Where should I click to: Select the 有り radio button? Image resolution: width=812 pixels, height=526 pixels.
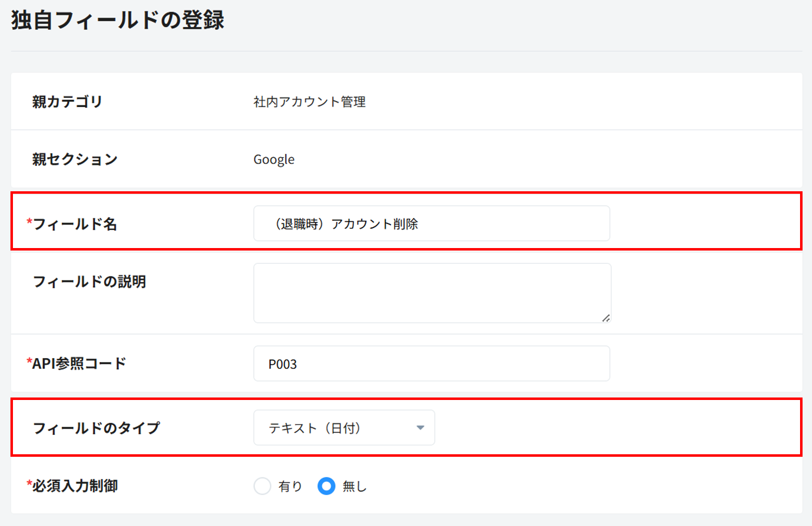point(262,486)
